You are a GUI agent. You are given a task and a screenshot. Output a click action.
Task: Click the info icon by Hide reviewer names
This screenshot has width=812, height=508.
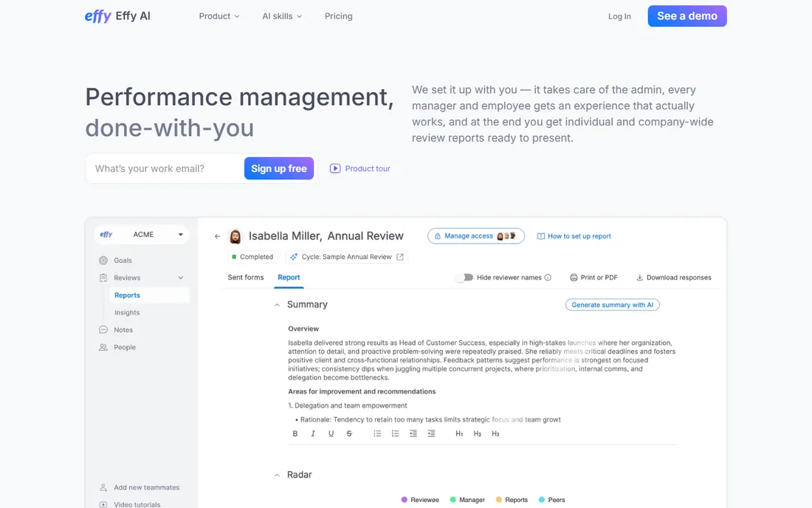pyautogui.click(x=548, y=278)
